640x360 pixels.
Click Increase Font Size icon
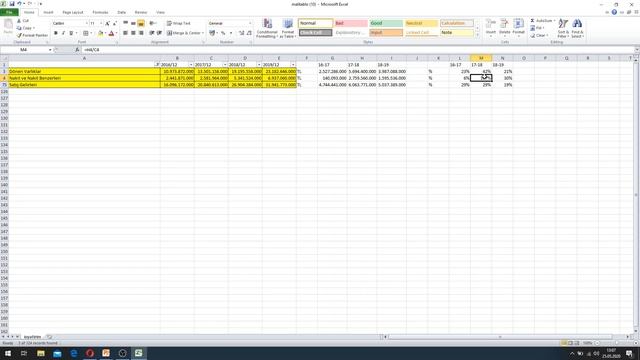coord(107,24)
